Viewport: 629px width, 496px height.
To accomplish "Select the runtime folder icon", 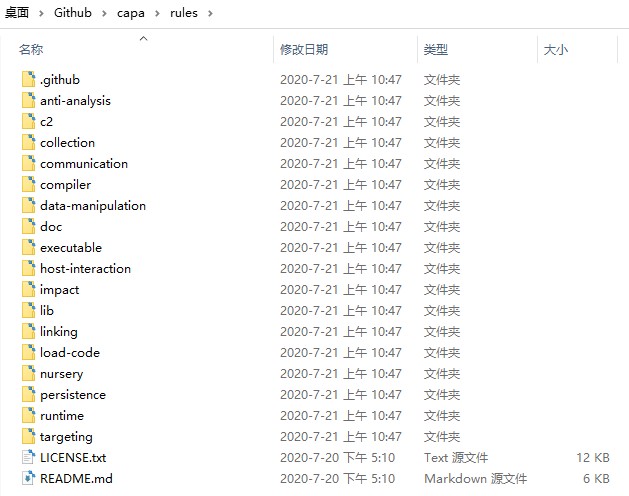I will click(28, 415).
